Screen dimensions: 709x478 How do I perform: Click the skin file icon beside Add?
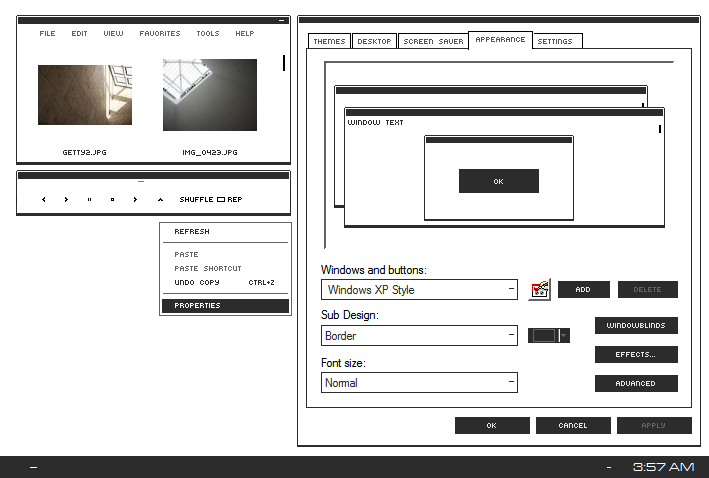[539, 289]
